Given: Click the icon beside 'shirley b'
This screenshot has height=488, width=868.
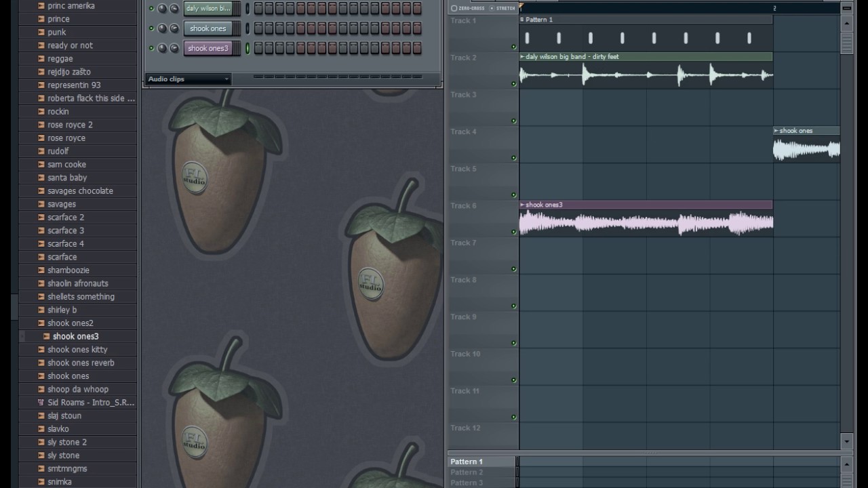Looking at the screenshot, I should 41,310.
